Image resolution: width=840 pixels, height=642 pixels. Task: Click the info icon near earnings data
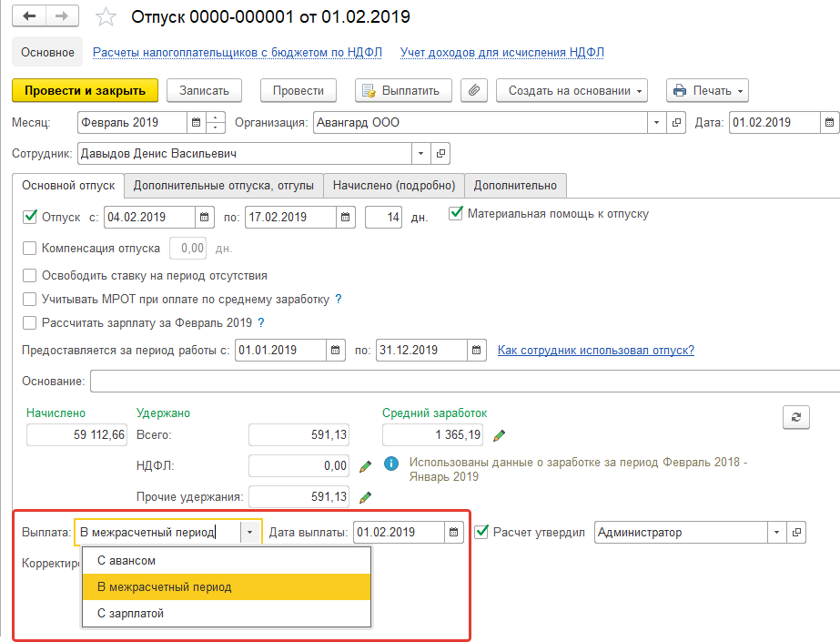point(392,464)
